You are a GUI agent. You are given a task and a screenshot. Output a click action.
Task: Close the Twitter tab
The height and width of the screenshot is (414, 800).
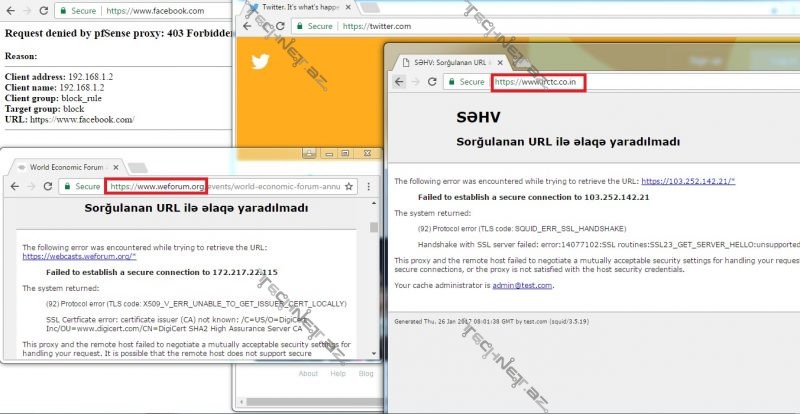tap(347, 8)
